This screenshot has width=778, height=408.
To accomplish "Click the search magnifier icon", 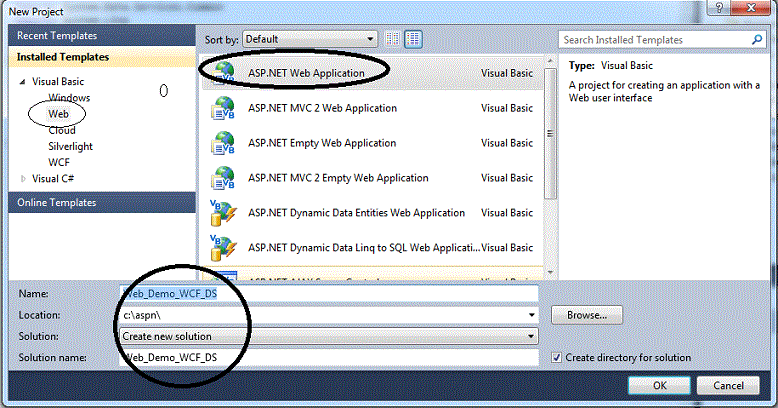I will point(757,40).
